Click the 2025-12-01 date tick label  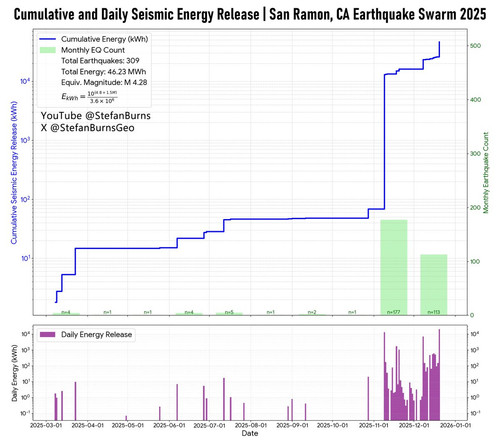(414, 426)
